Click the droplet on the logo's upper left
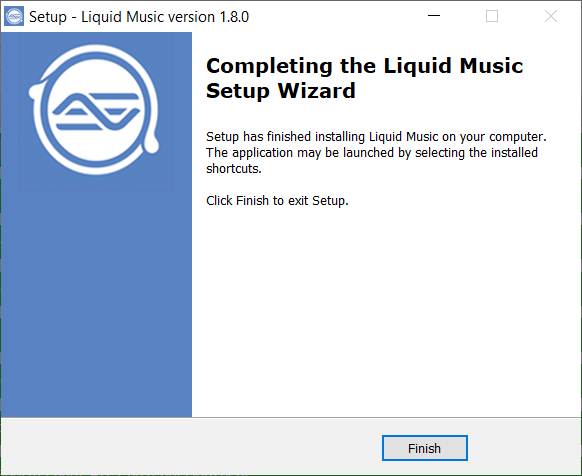The image size is (582, 476). pyautogui.click(x=36, y=91)
